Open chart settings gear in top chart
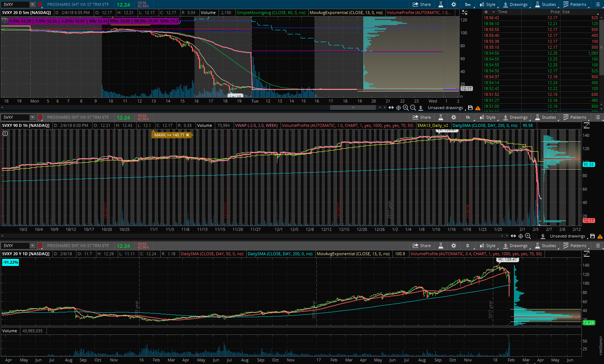Viewport: 604px width, 364px height. pos(454,4)
